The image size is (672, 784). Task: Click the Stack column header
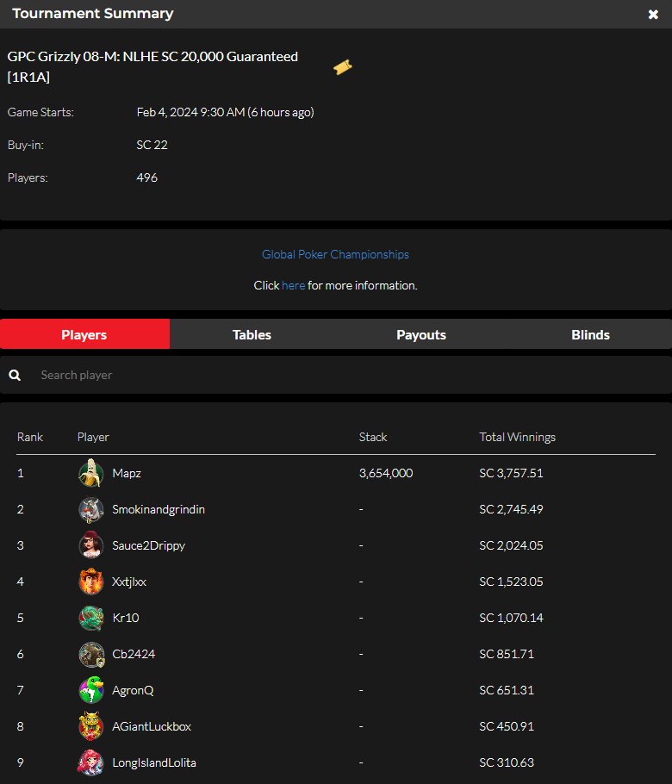coord(373,437)
